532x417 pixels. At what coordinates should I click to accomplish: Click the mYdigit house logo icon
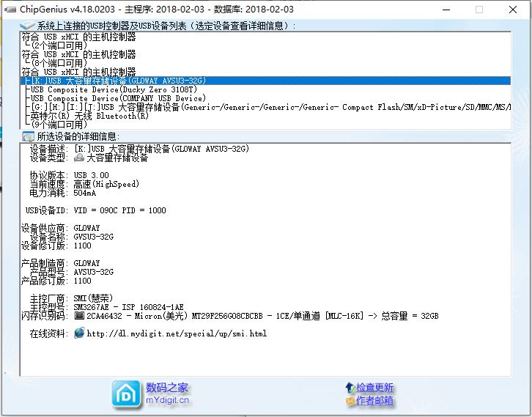pos(126,394)
